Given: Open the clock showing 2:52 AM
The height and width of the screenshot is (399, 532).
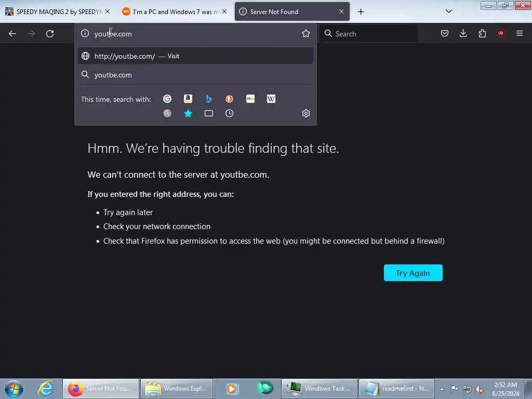Looking at the screenshot, I should [x=505, y=389].
